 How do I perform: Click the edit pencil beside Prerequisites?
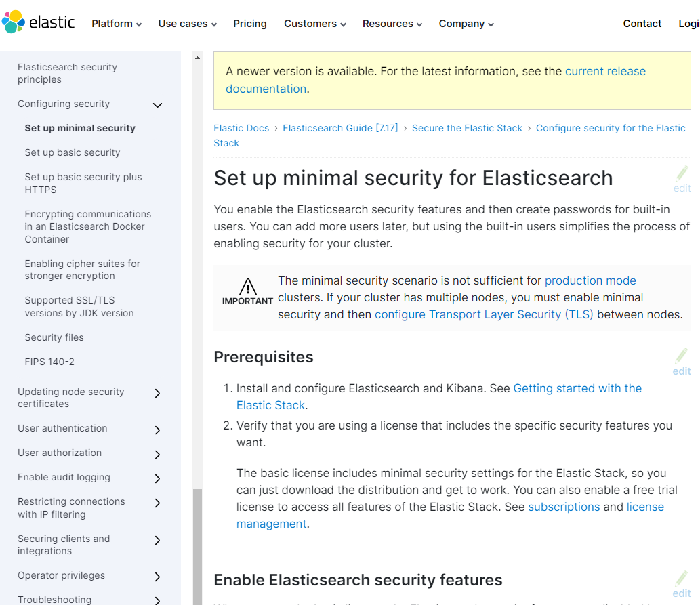682,362
